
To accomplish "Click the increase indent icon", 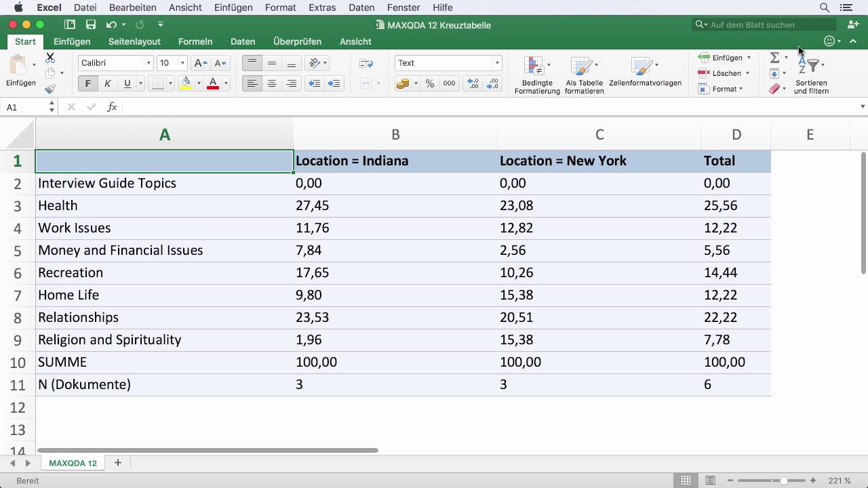I will pos(334,83).
